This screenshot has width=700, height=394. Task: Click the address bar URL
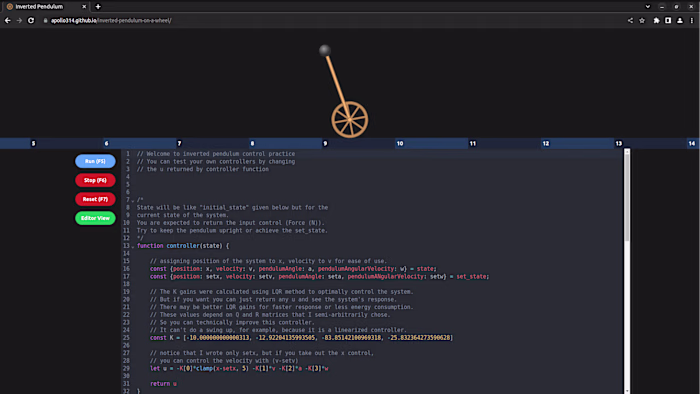(x=111, y=21)
